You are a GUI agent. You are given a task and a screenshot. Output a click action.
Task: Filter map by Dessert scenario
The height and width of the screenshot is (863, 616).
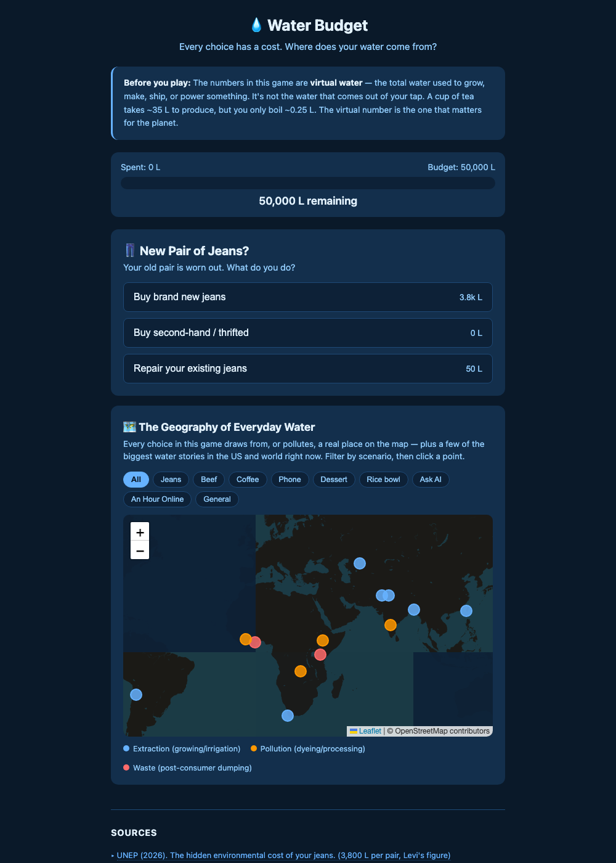pyautogui.click(x=334, y=480)
